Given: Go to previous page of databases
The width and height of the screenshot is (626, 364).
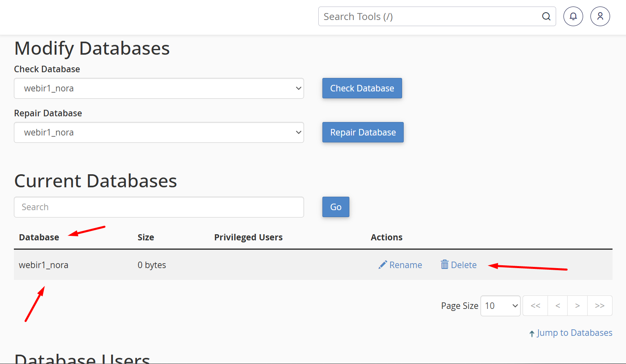Looking at the screenshot, I should click(557, 306).
